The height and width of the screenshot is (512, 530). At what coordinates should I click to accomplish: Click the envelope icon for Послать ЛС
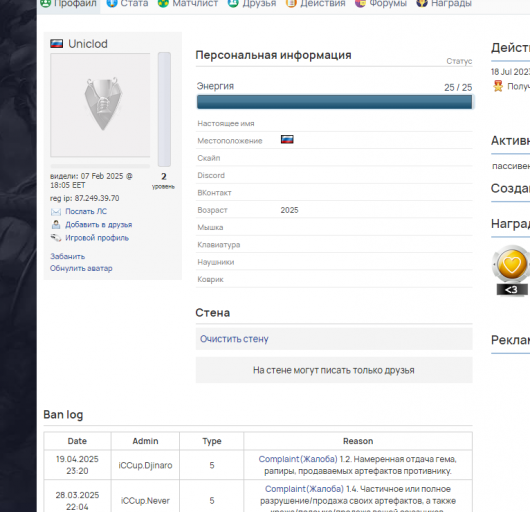(x=56, y=212)
